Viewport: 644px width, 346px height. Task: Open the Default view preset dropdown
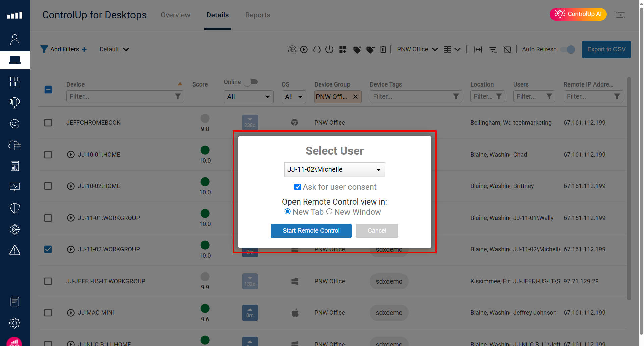point(114,49)
